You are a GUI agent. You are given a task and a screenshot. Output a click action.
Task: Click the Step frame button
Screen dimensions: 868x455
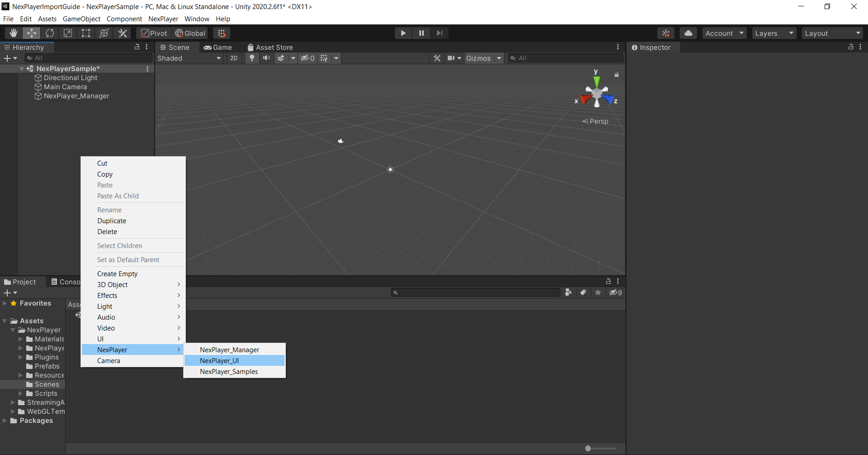coord(439,33)
